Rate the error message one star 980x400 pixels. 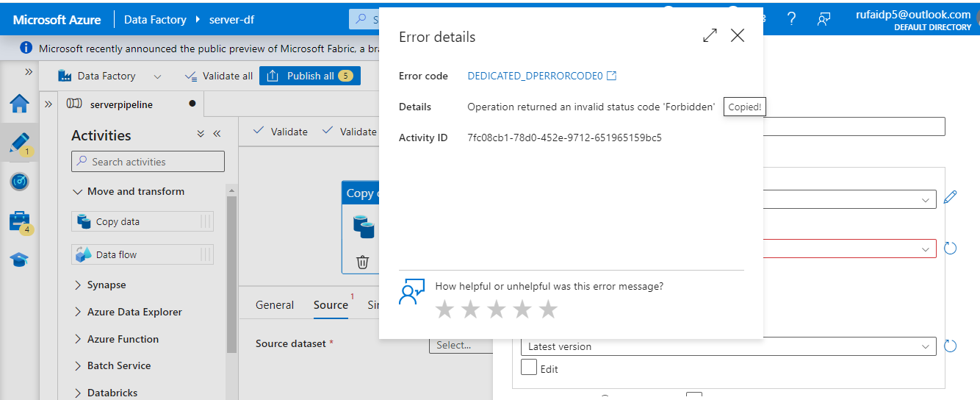[x=444, y=310]
